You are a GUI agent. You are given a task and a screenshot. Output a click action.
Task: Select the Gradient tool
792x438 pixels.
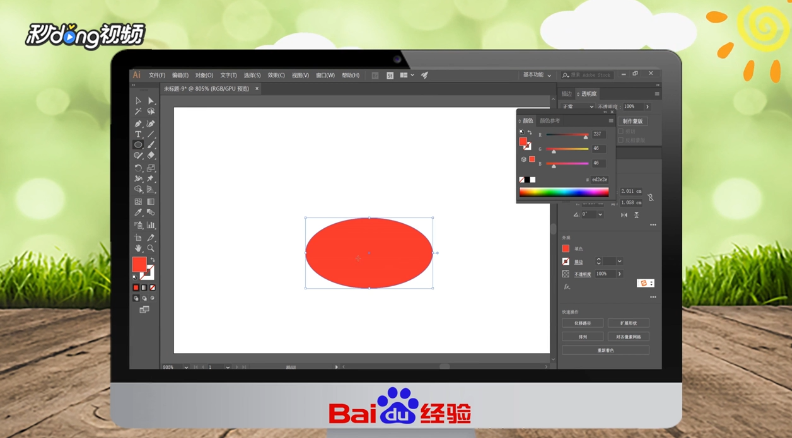click(151, 202)
